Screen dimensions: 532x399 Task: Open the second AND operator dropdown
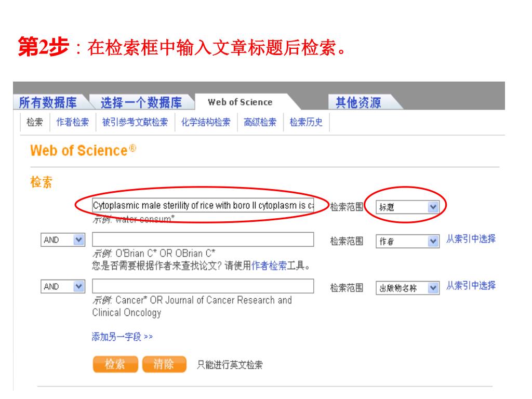63,287
